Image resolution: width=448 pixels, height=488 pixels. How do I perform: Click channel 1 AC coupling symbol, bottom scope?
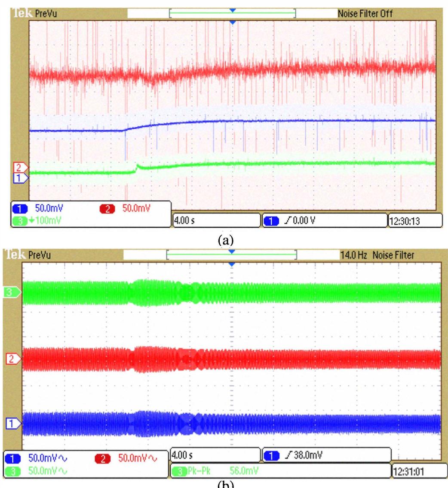(62, 459)
